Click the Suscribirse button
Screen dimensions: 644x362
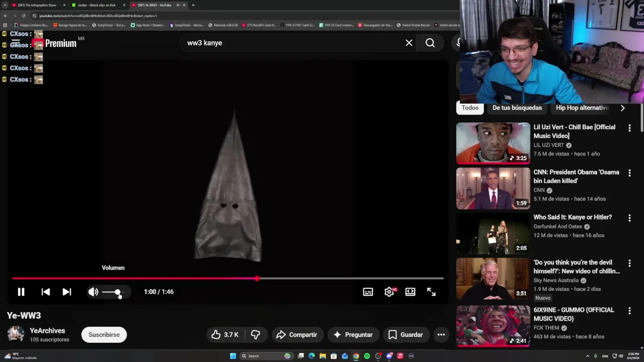[104, 334]
